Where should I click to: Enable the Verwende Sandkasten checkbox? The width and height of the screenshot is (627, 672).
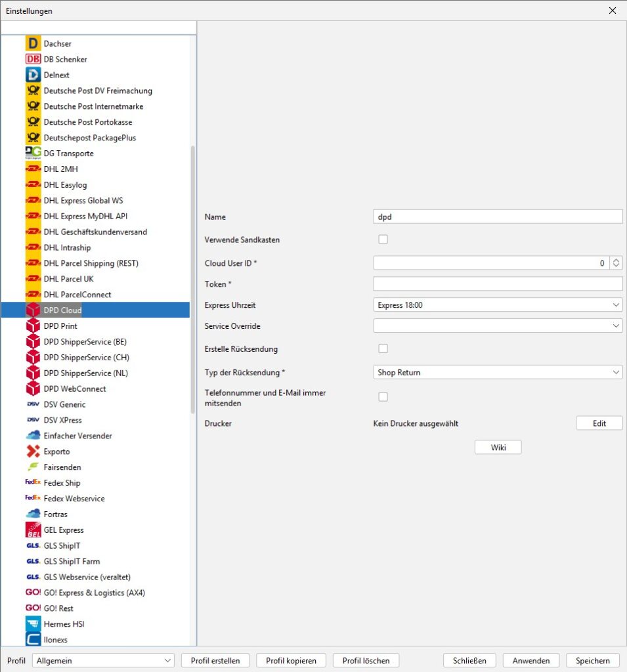coord(383,240)
